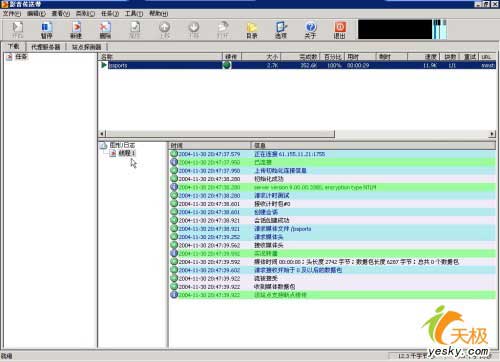The image size is (500, 362).
Task: Open the 任务 menu in the menu bar
Action: [110, 14]
